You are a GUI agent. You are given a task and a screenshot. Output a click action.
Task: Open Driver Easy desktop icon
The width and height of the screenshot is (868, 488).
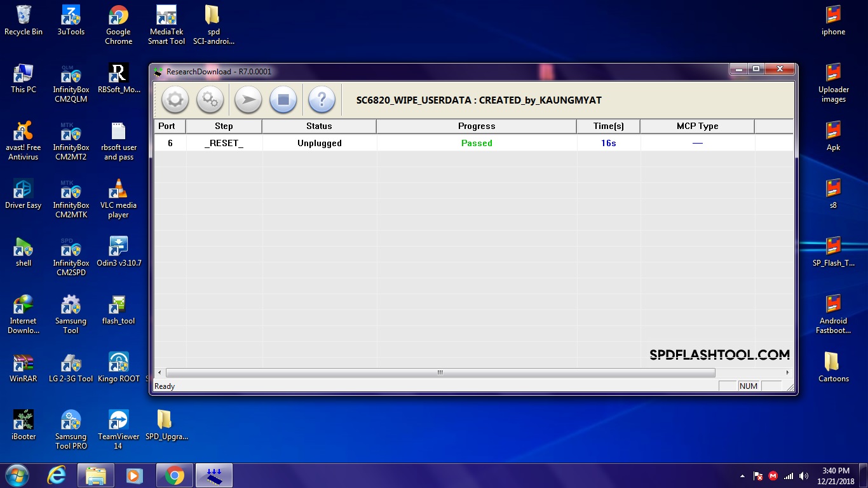click(x=24, y=194)
